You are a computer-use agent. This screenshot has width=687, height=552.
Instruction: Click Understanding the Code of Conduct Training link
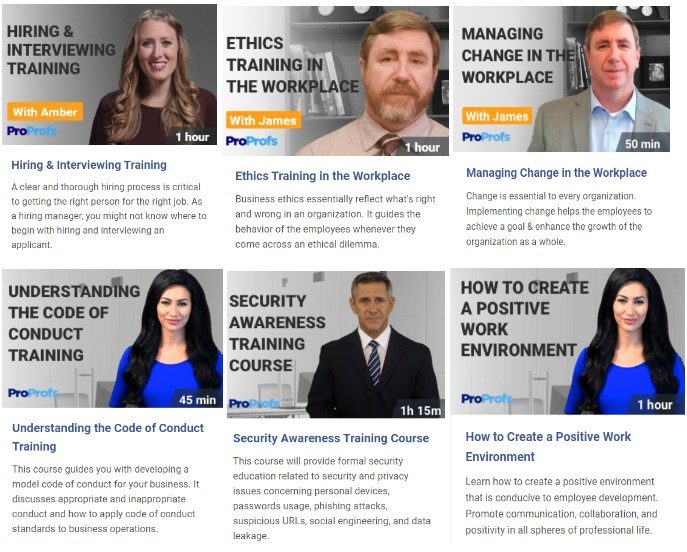coord(108,437)
